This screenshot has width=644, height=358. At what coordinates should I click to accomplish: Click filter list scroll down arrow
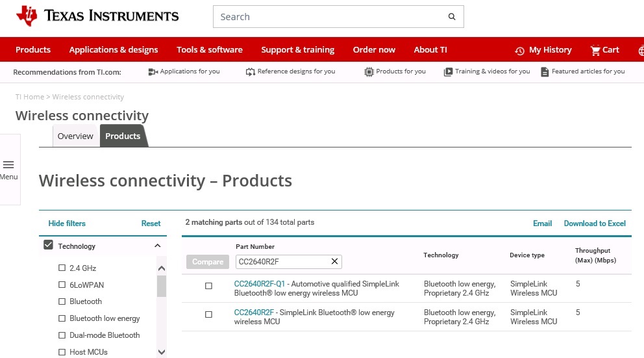pos(162,352)
